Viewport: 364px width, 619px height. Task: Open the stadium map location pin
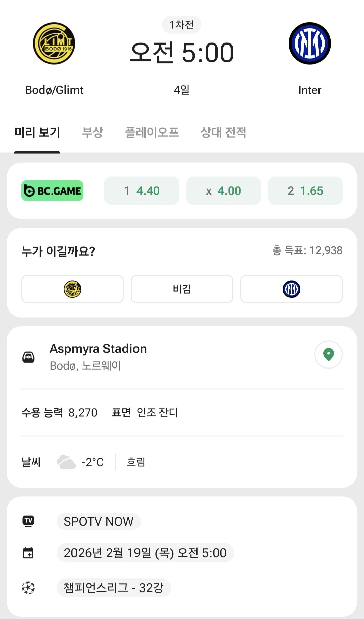tap(328, 354)
